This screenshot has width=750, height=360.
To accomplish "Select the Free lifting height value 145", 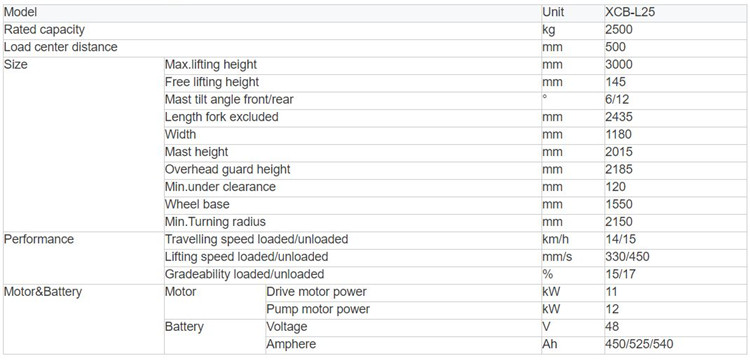I will [615, 82].
